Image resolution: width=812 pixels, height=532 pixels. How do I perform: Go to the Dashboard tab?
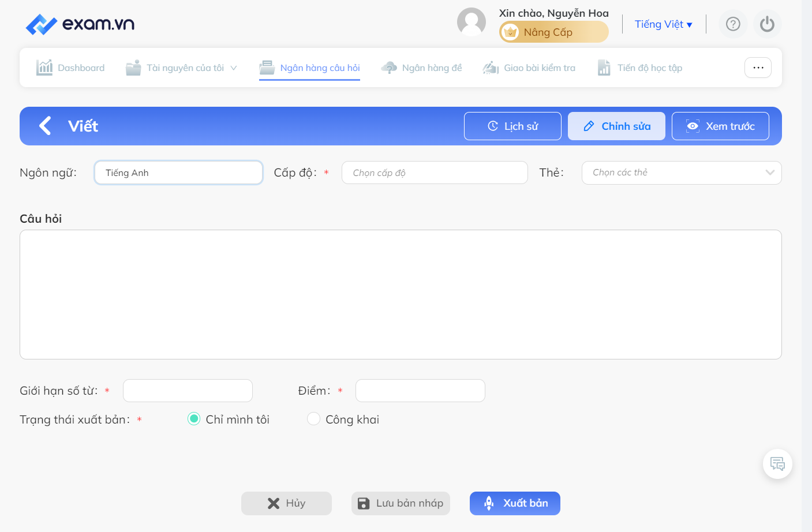pyautogui.click(x=70, y=68)
